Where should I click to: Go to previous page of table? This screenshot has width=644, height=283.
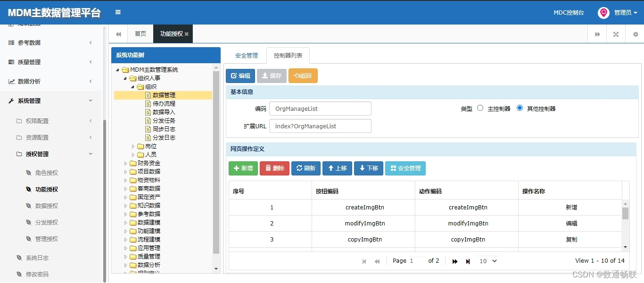pyautogui.click(x=377, y=261)
